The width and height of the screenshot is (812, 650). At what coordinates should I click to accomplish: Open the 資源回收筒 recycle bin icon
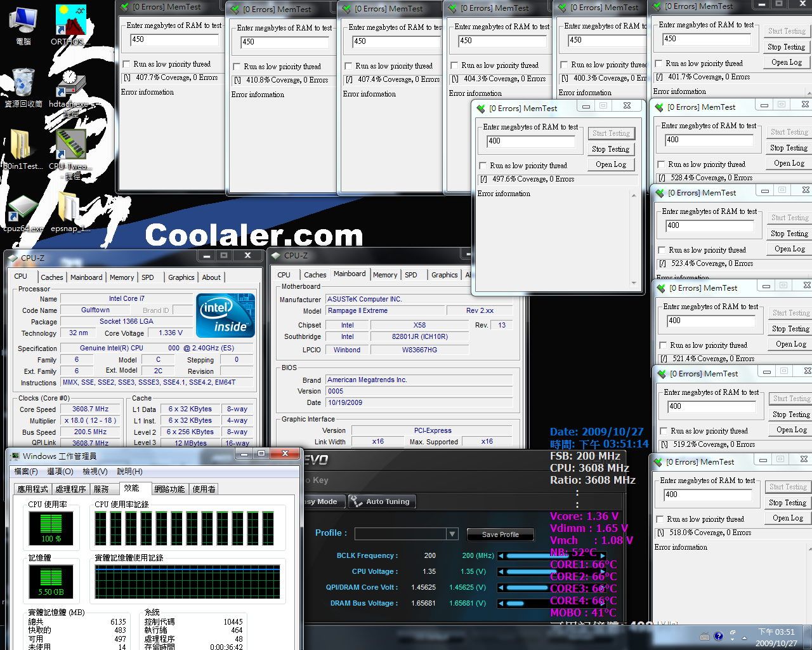[x=23, y=88]
